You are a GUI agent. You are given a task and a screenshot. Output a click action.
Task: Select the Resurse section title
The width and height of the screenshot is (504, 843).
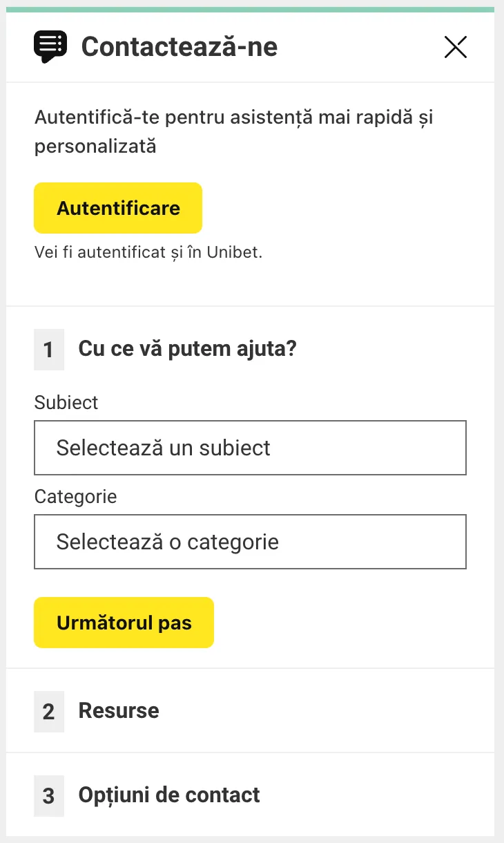click(x=118, y=711)
